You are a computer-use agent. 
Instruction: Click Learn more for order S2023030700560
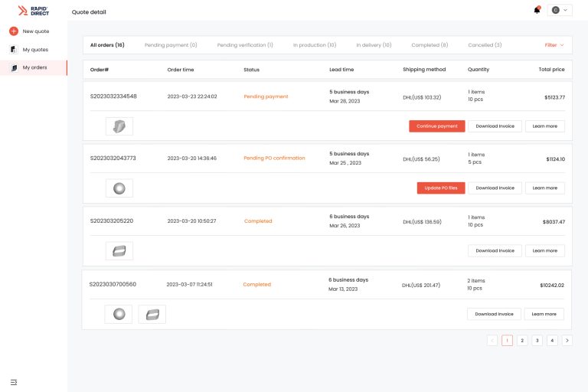click(x=544, y=314)
